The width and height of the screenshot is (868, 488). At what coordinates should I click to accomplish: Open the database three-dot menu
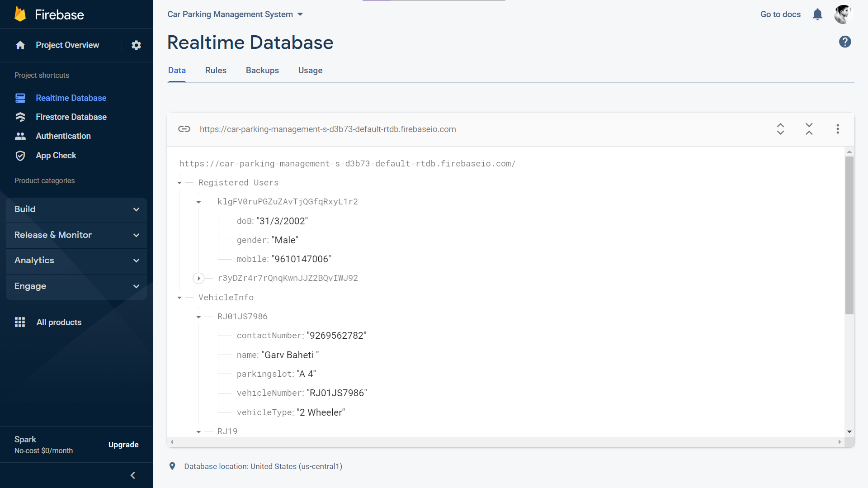838,129
